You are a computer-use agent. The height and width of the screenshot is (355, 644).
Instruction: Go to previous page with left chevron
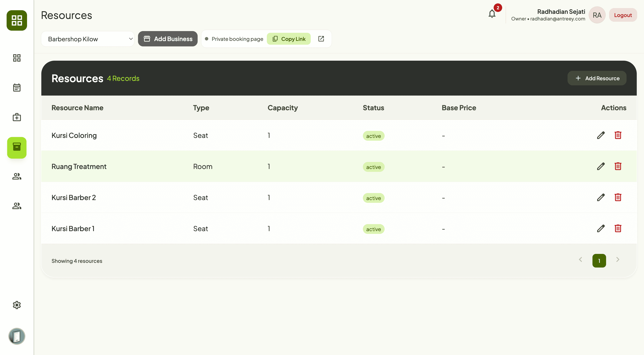click(581, 260)
